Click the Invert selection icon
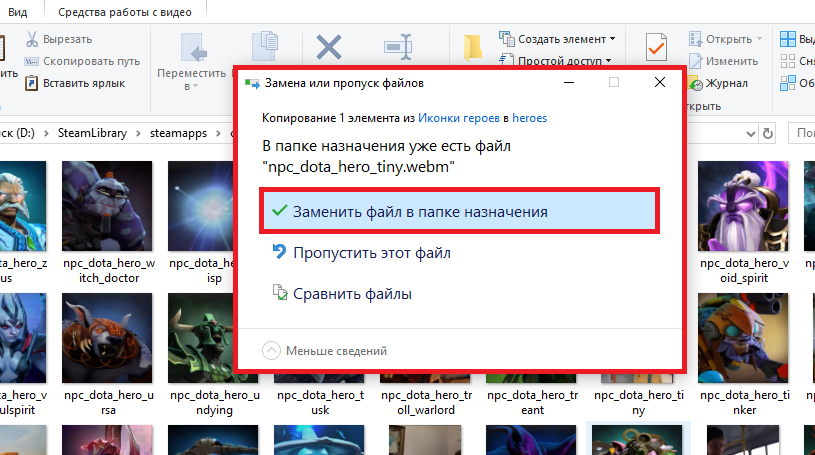The height and width of the screenshot is (455, 815). tap(787, 83)
